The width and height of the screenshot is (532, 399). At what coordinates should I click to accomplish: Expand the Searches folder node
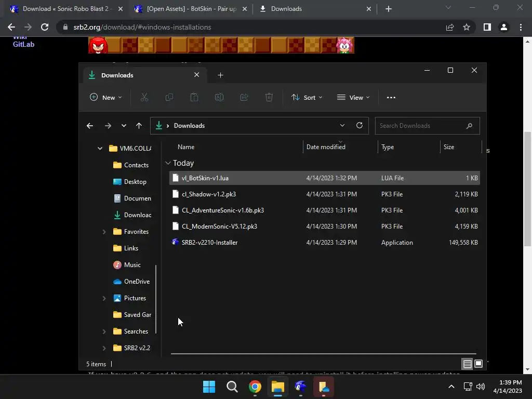click(x=104, y=331)
